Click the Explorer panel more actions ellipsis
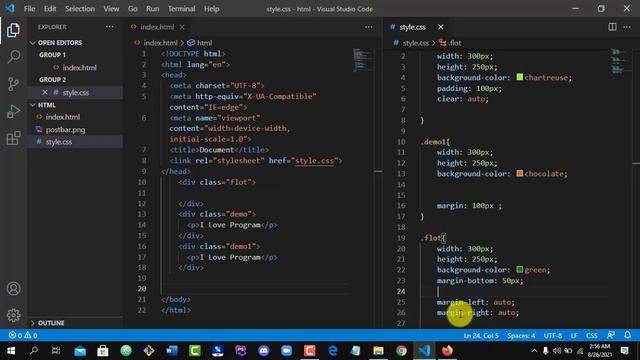Screen dimensions: 640x360 [110, 27]
